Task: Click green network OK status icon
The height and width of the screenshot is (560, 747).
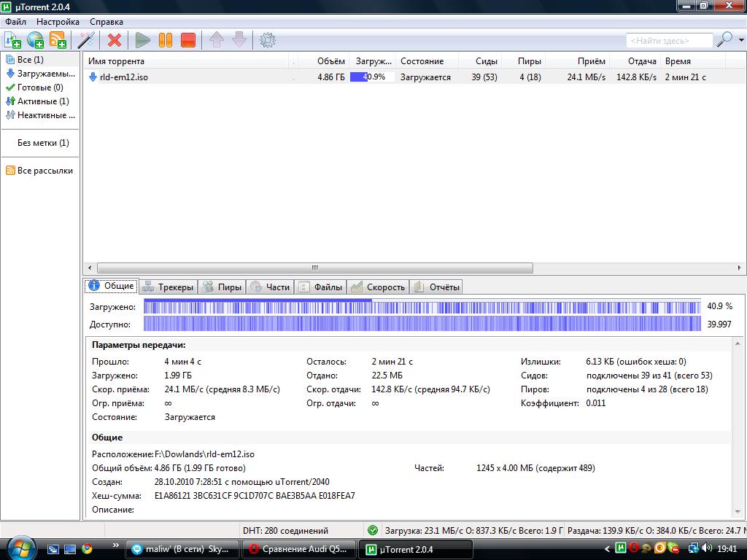Action: [x=373, y=531]
